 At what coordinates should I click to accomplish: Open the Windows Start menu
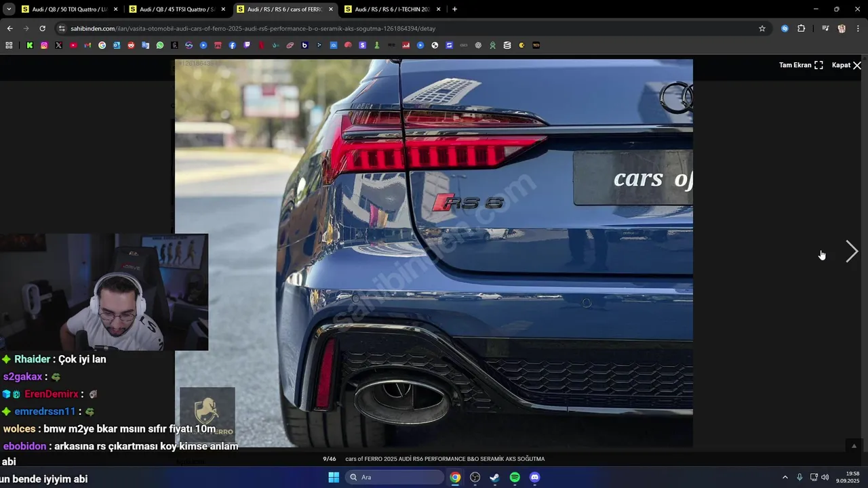pyautogui.click(x=334, y=477)
